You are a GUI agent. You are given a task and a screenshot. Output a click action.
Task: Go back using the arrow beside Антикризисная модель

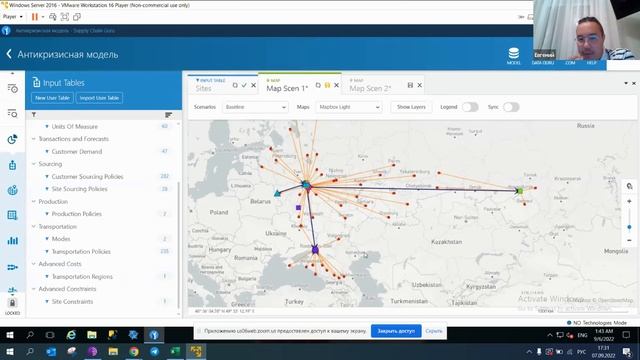tap(9, 54)
